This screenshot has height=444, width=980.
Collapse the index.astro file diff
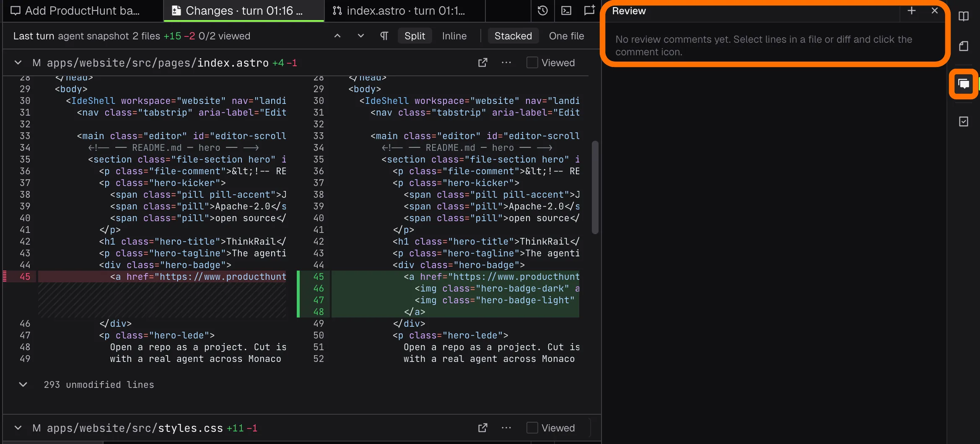coord(18,63)
